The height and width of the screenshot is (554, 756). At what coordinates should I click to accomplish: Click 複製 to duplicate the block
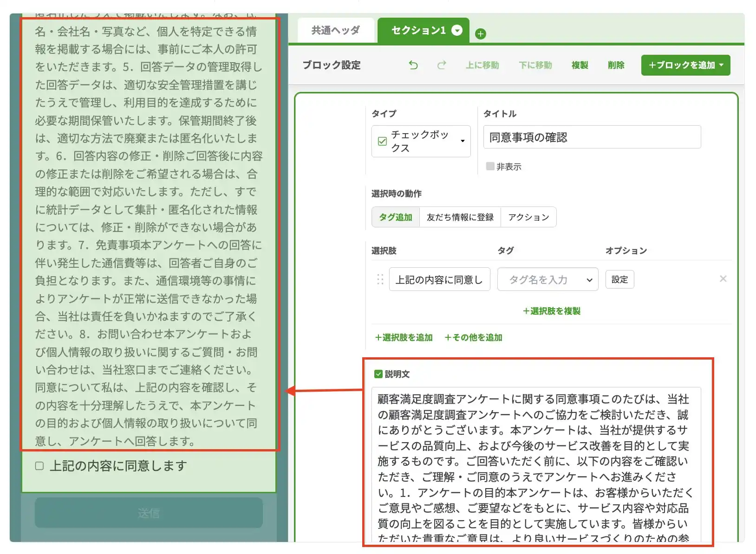[580, 65]
